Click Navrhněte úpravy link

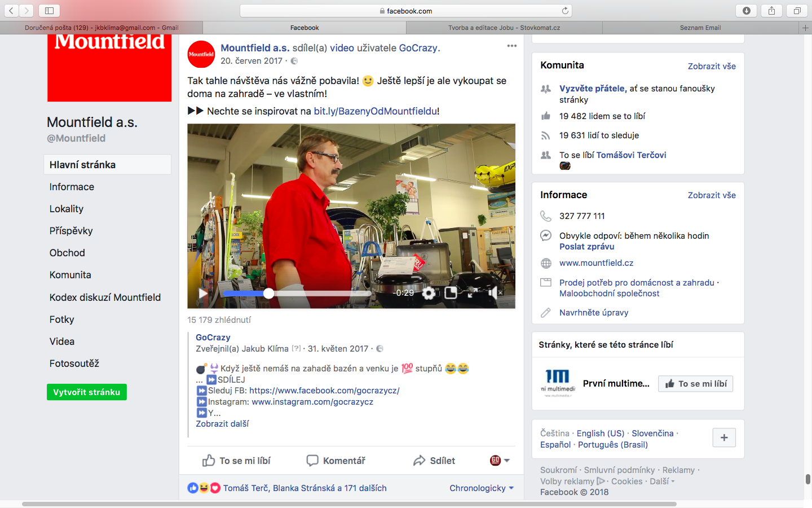click(x=594, y=313)
